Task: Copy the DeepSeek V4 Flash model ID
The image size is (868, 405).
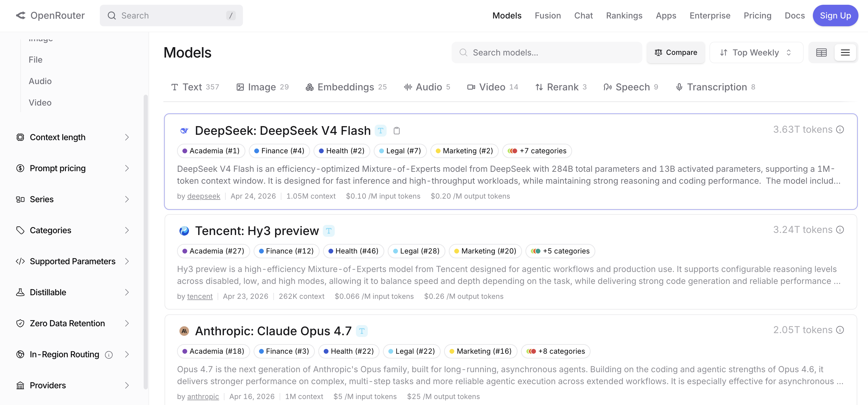Action: 397,131
